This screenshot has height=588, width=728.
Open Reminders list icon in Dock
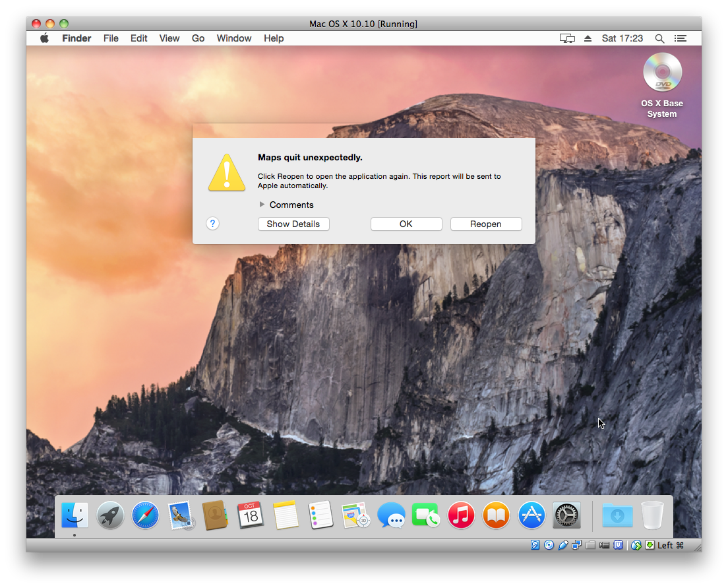tap(321, 515)
